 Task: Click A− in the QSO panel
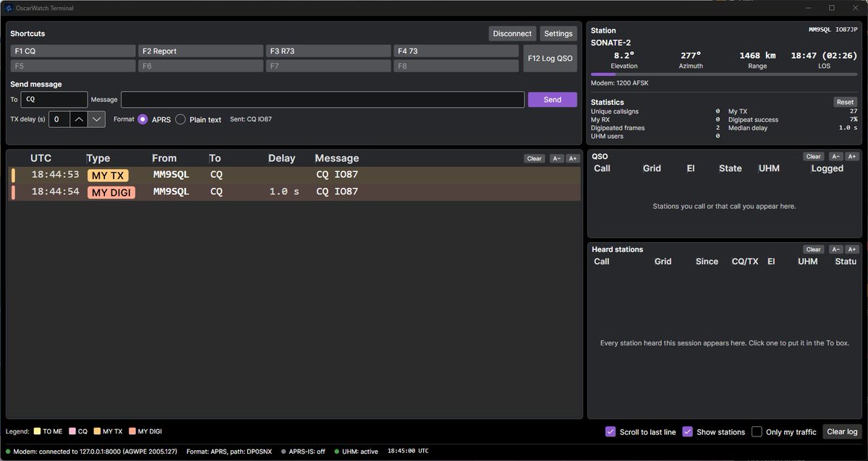[835, 156]
